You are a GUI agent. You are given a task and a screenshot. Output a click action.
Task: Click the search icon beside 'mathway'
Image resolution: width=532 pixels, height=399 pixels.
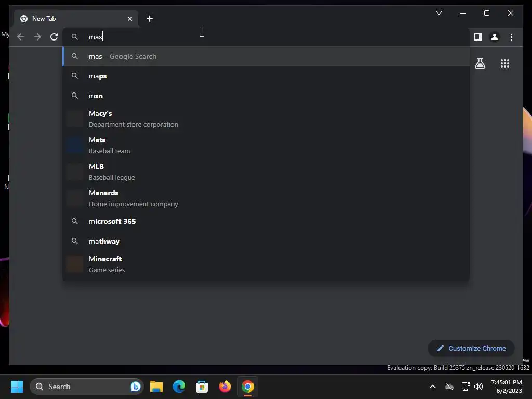75,241
